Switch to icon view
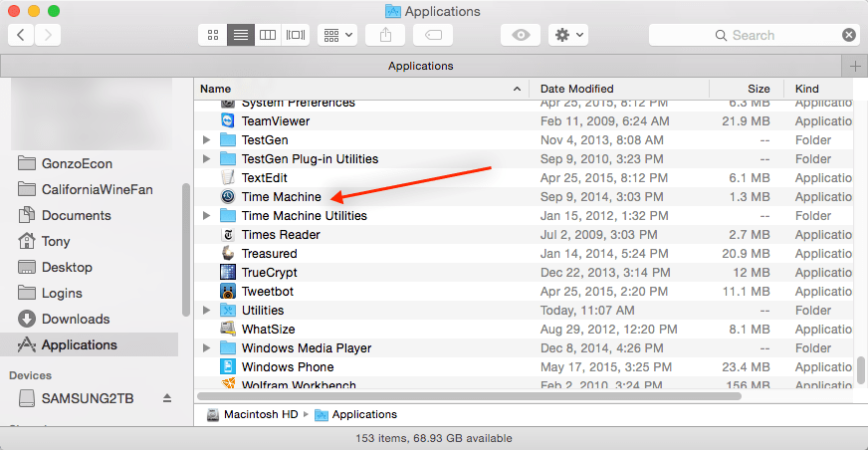868x450 pixels. click(213, 35)
